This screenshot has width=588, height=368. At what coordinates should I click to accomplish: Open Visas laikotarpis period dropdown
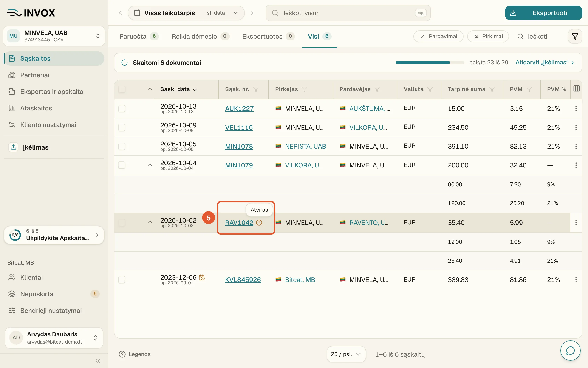pyautogui.click(x=186, y=13)
